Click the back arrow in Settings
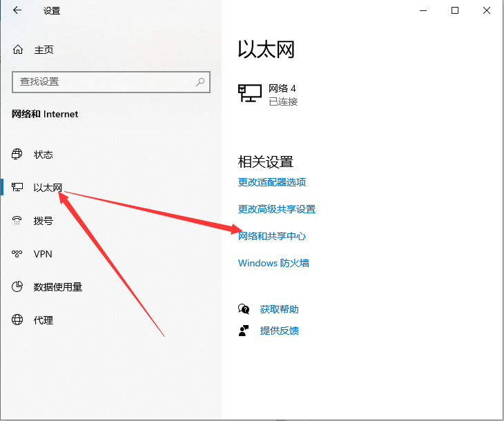The width and height of the screenshot is (504, 421). coord(18,10)
